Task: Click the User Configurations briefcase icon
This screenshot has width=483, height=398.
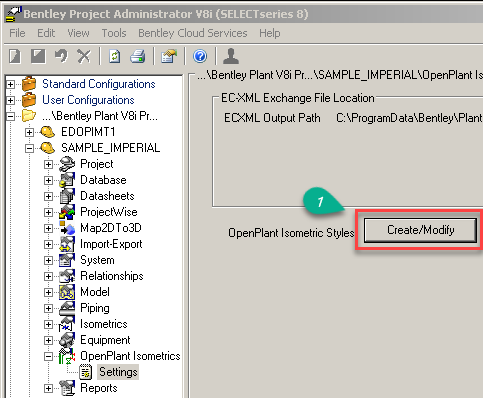Action: click(x=29, y=100)
